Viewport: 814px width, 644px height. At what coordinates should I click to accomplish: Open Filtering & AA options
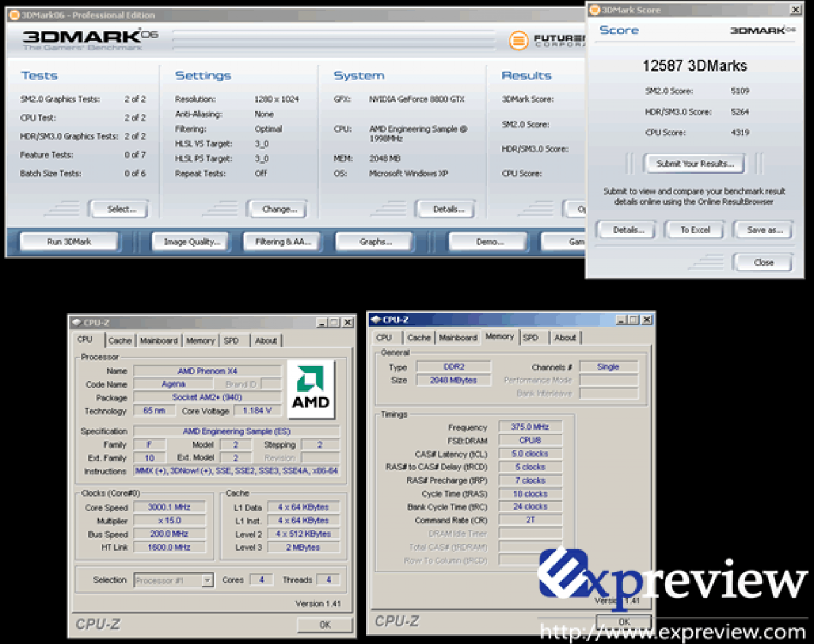[x=283, y=242]
